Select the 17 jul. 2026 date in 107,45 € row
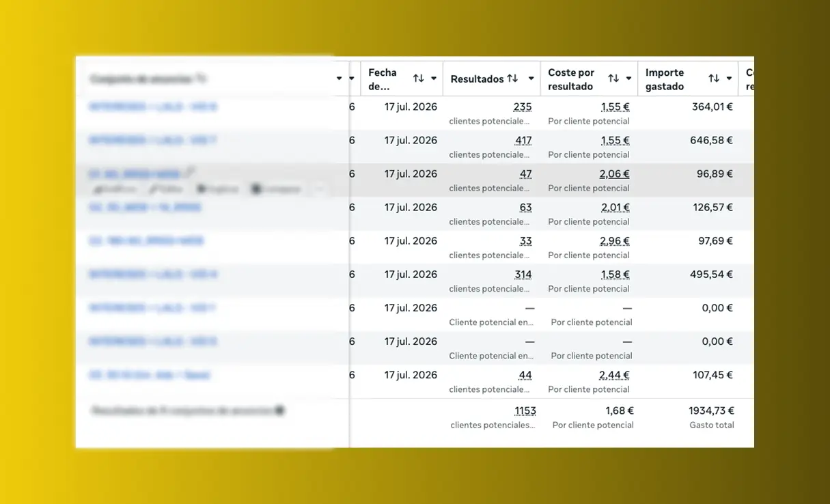 click(x=411, y=375)
